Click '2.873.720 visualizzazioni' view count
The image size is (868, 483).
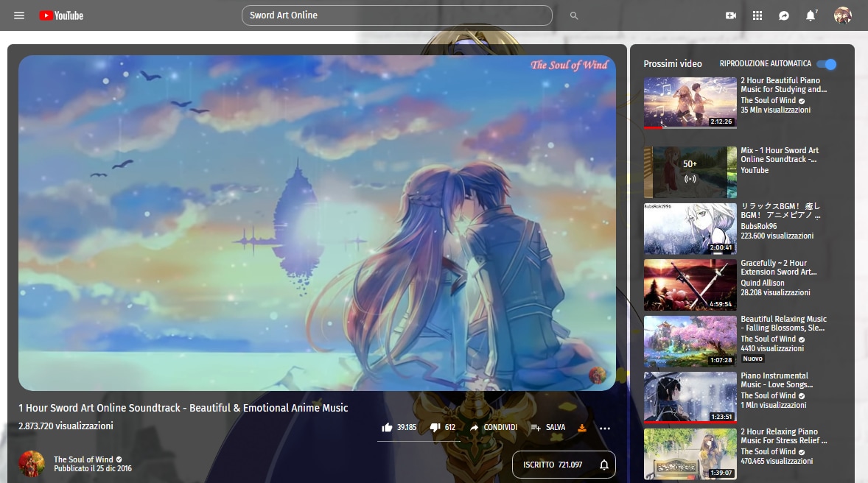pos(66,426)
